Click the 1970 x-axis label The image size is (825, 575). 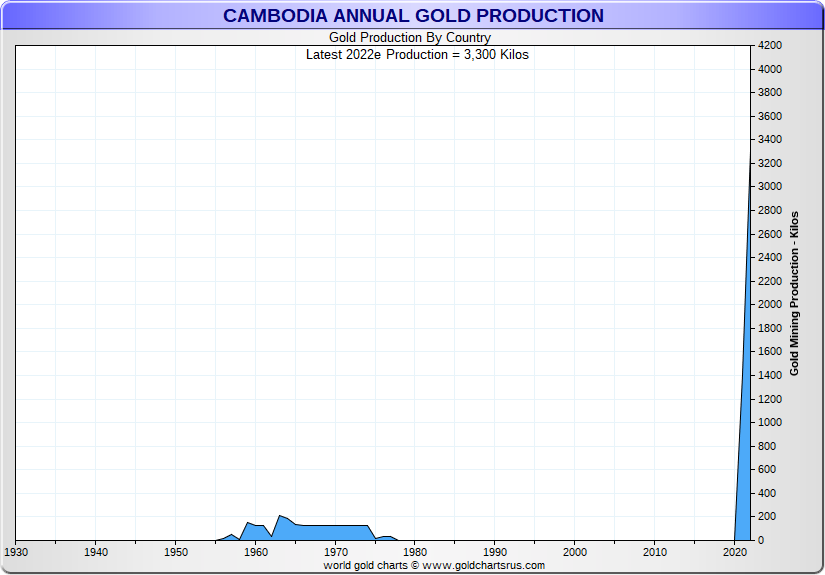tap(336, 552)
